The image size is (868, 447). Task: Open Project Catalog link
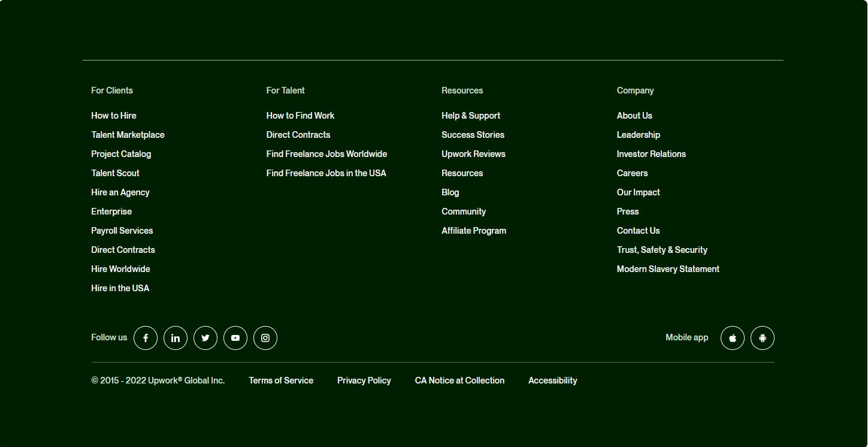pyautogui.click(x=121, y=154)
